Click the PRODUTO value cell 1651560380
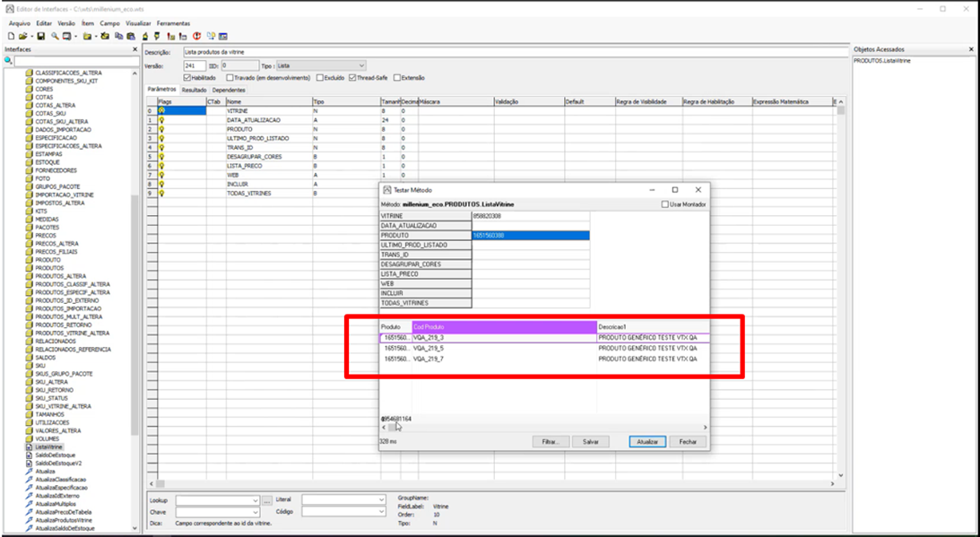Viewport: 980px width, 537px height. pos(531,236)
